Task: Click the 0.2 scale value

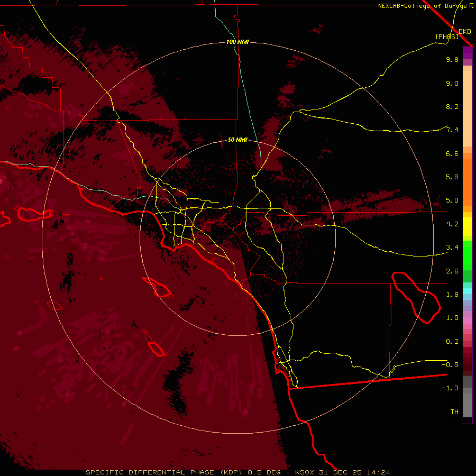Action: click(452, 342)
